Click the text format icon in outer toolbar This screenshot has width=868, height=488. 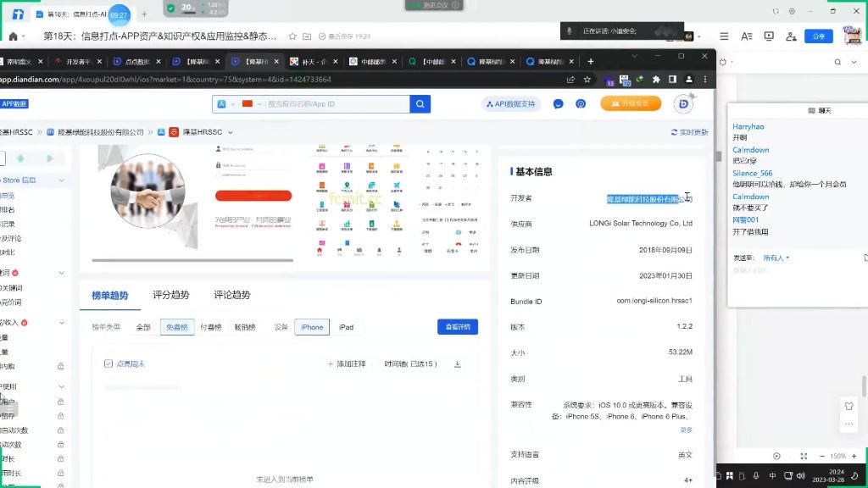(746, 36)
